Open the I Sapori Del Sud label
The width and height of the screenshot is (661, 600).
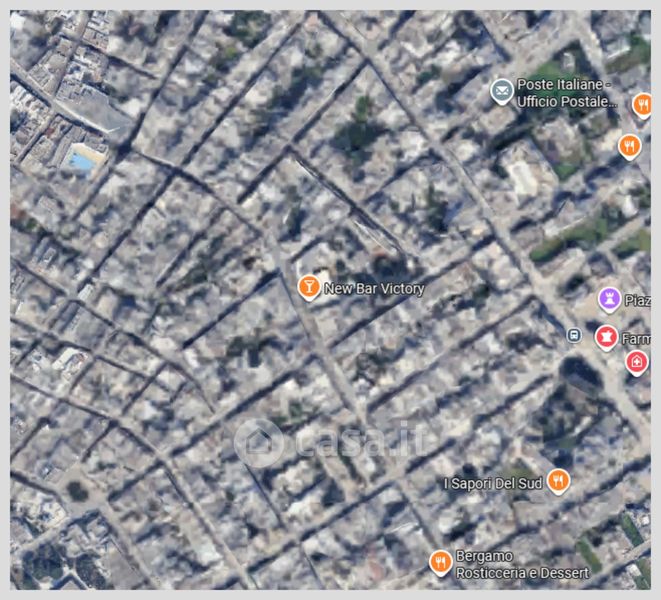tap(493, 484)
